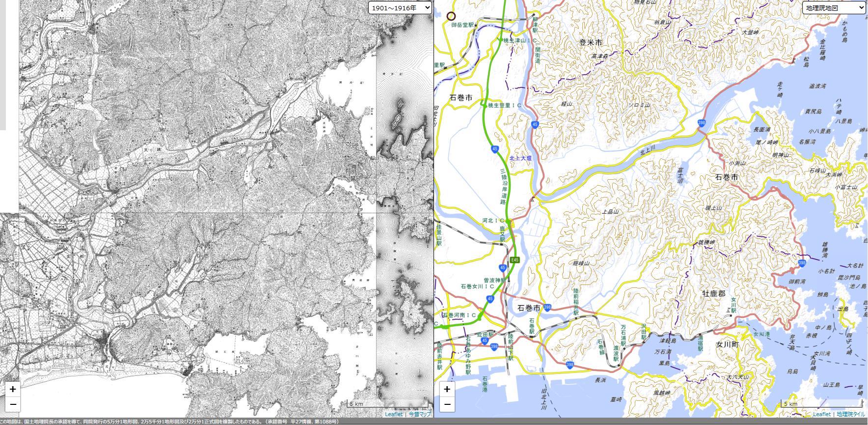868x425 pixels.
Task: Open the 地理院タイル attribution link
Action: tap(851, 414)
